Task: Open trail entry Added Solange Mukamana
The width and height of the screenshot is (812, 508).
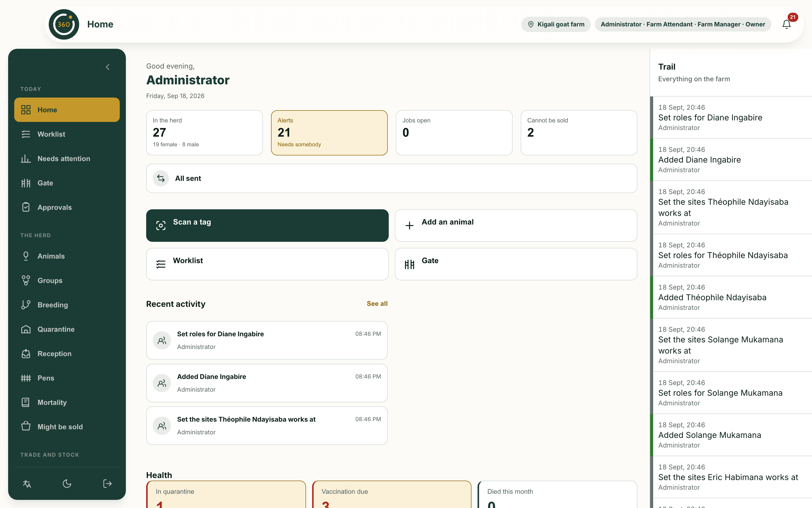Action: tap(731, 435)
